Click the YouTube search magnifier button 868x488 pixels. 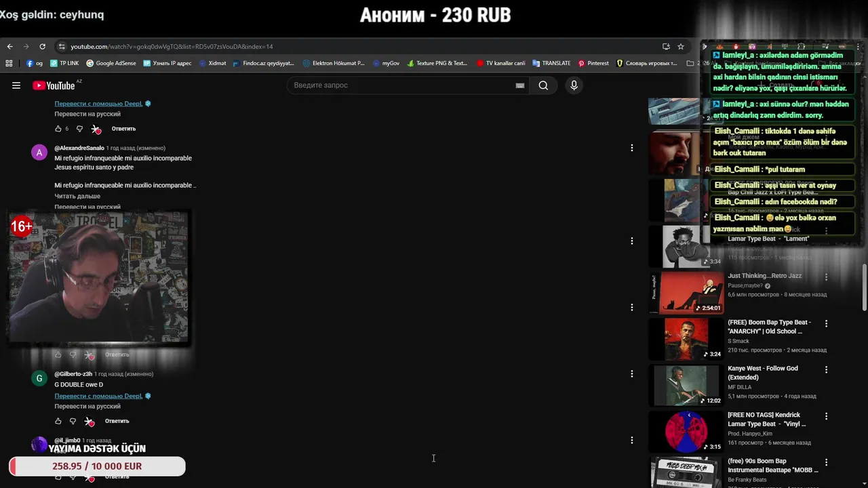click(543, 85)
